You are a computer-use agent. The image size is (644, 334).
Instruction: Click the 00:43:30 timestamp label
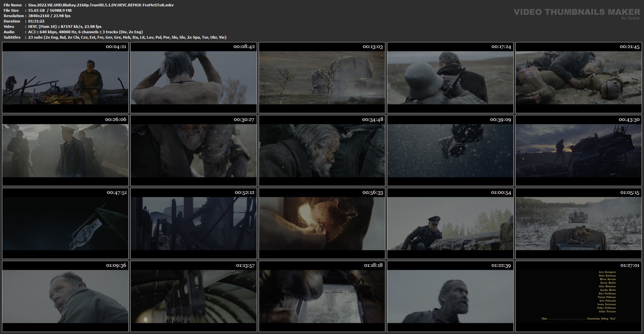[629, 120]
